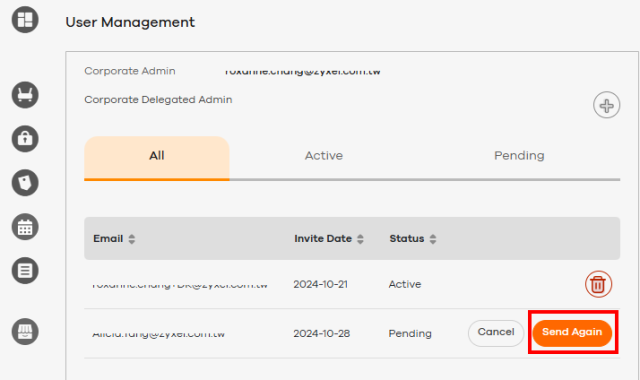Add a Corporate Delegated Admin with plus icon
The width and height of the screenshot is (640, 380).
coord(607,105)
